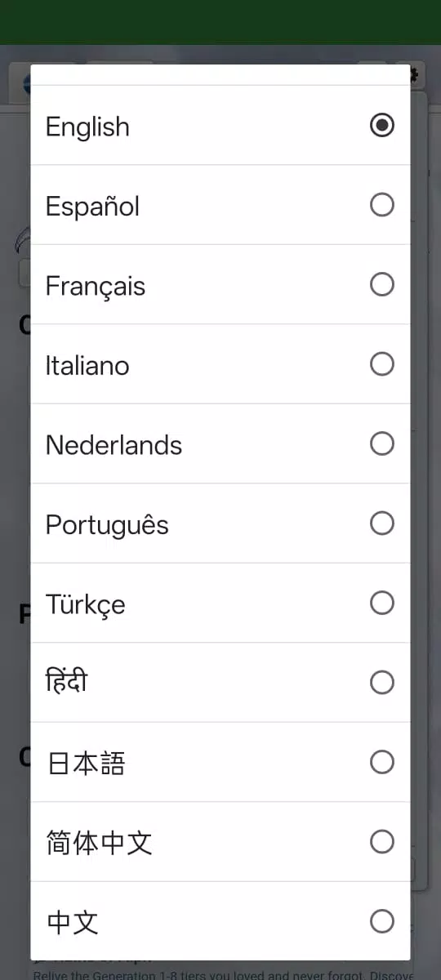Image resolution: width=441 pixels, height=980 pixels.
Task: Dismiss dialog by clicking dimmed green header
Action: pos(220,22)
